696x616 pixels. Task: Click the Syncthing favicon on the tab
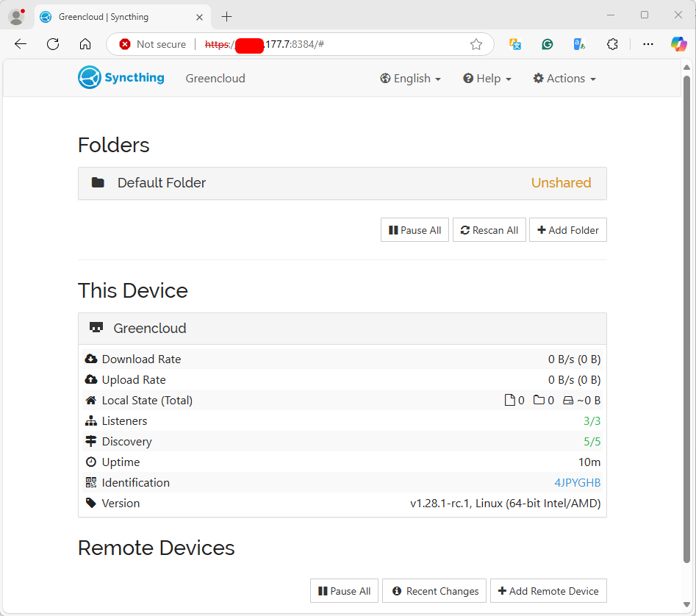point(46,17)
